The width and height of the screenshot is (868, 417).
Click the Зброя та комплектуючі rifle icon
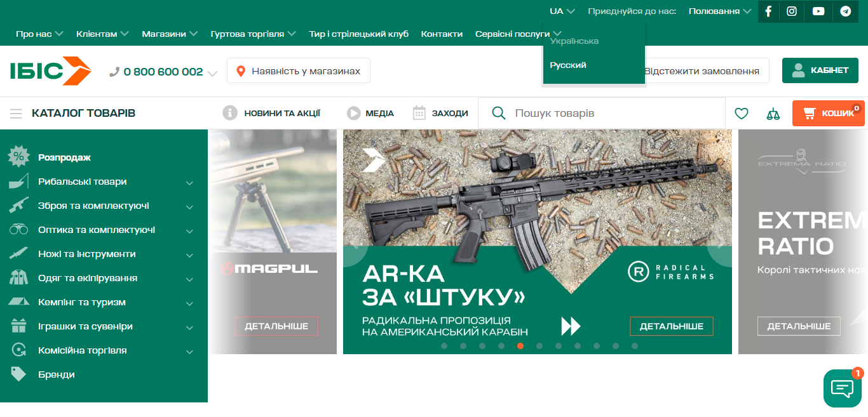point(18,206)
